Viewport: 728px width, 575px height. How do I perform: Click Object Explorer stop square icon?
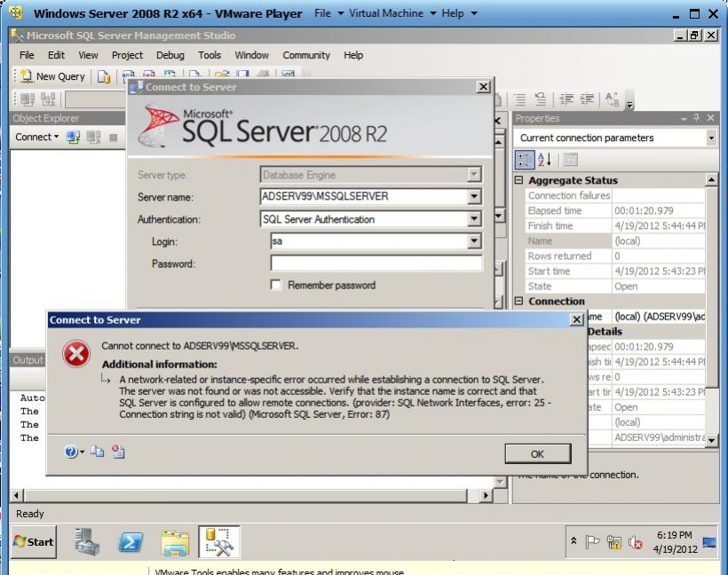point(114,138)
